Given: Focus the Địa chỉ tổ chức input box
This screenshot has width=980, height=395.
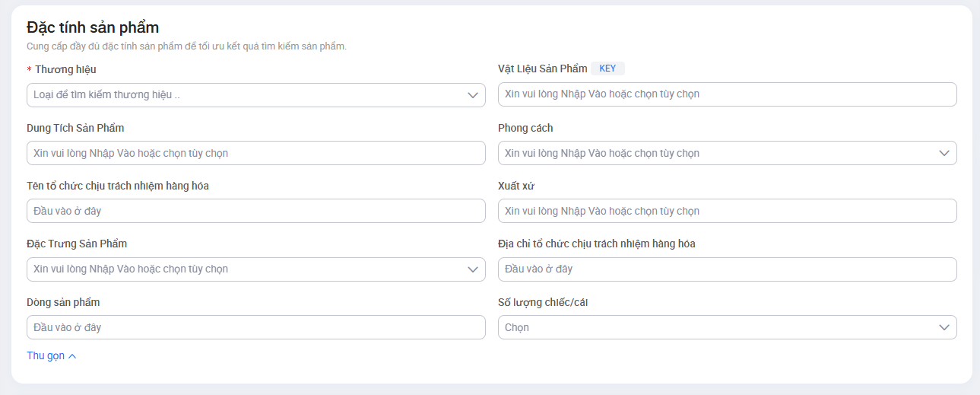Looking at the screenshot, I should tap(727, 269).
